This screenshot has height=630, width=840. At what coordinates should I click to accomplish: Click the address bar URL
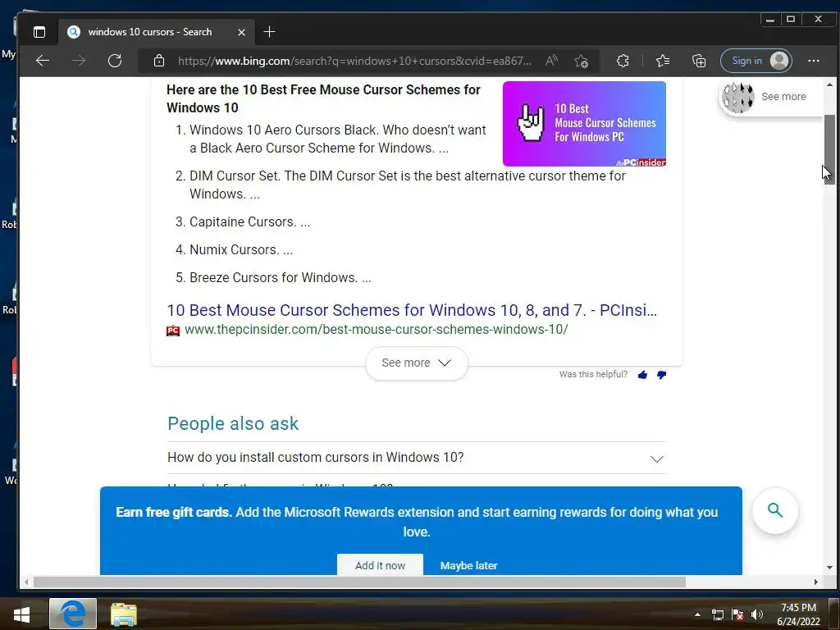(x=354, y=61)
